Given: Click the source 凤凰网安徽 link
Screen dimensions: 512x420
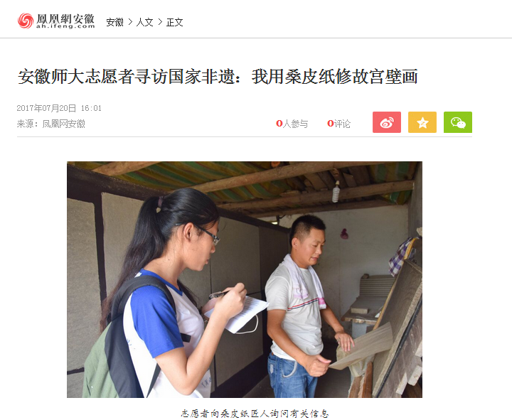Looking at the screenshot, I should coord(64,124).
